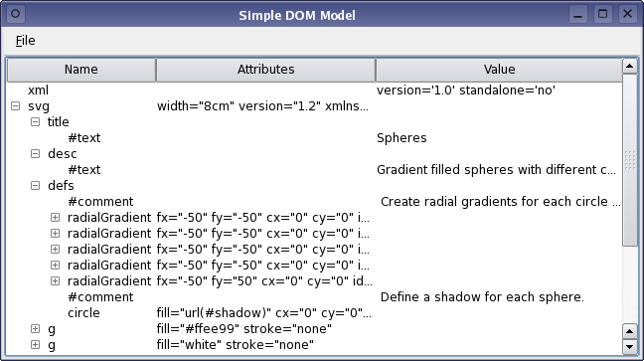Viewport: 644px width, 361px height.
Task: Click the scroll-up arrow at top of scrollbar
Action: (x=630, y=67)
